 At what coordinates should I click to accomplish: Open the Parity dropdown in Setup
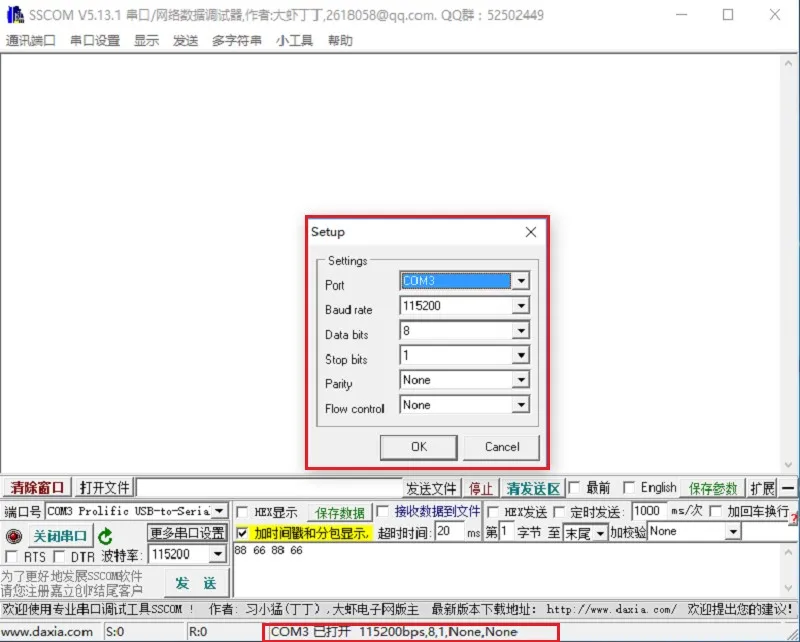(x=520, y=380)
